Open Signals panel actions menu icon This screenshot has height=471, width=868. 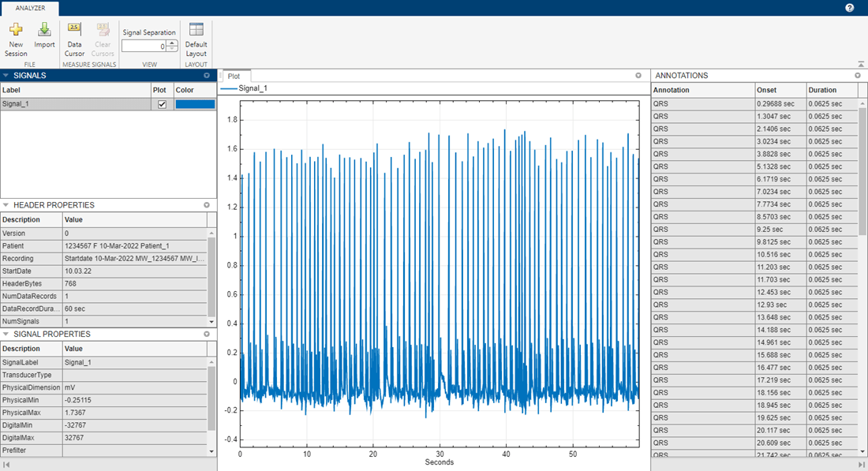pos(207,76)
